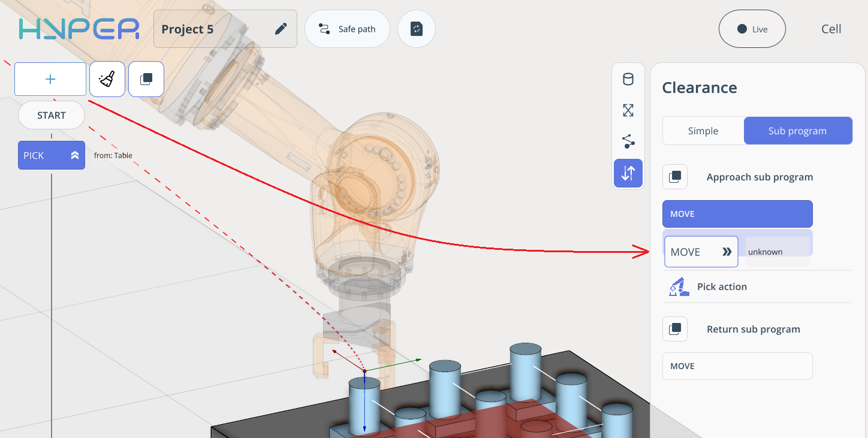Click the copy icon beside the broom
The width and height of the screenshot is (868, 438).
coord(146,79)
